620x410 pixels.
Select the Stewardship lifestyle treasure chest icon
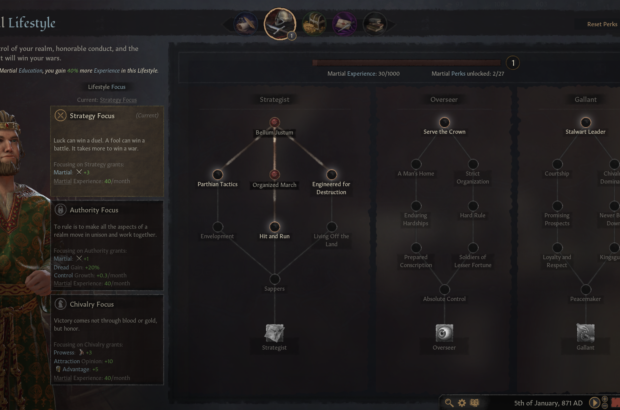[314, 23]
